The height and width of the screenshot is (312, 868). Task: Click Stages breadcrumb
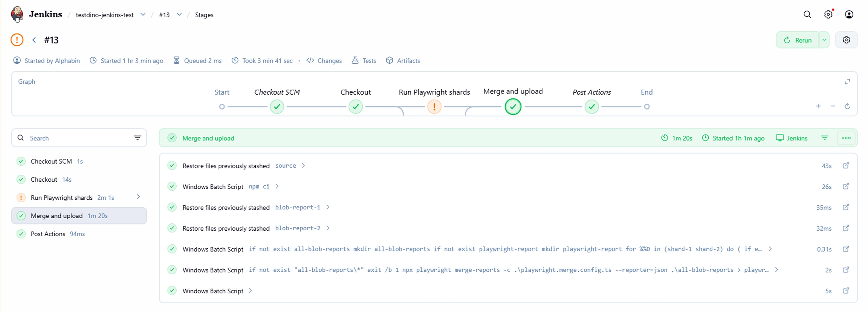204,15
